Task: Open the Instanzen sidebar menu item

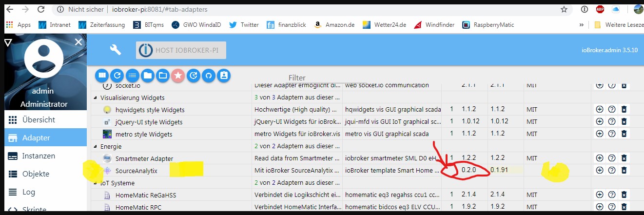Action: pyautogui.click(x=38, y=156)
